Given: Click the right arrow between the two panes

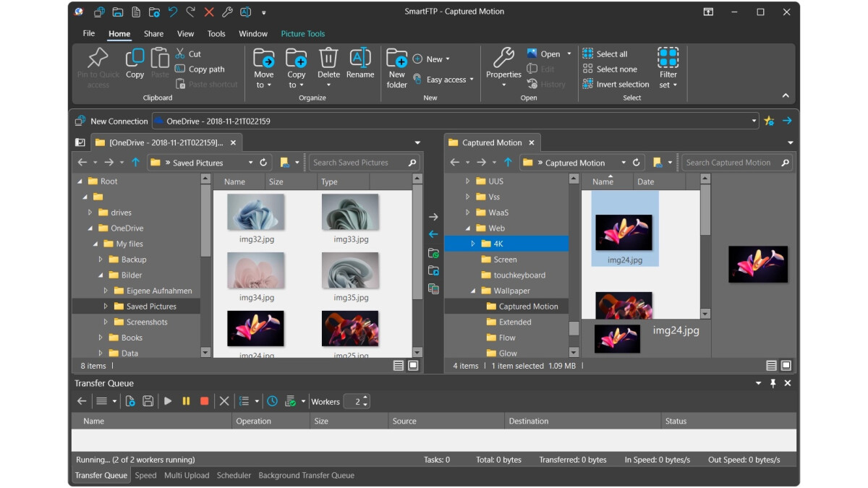Looking at the screenshot, I should 433,217.
